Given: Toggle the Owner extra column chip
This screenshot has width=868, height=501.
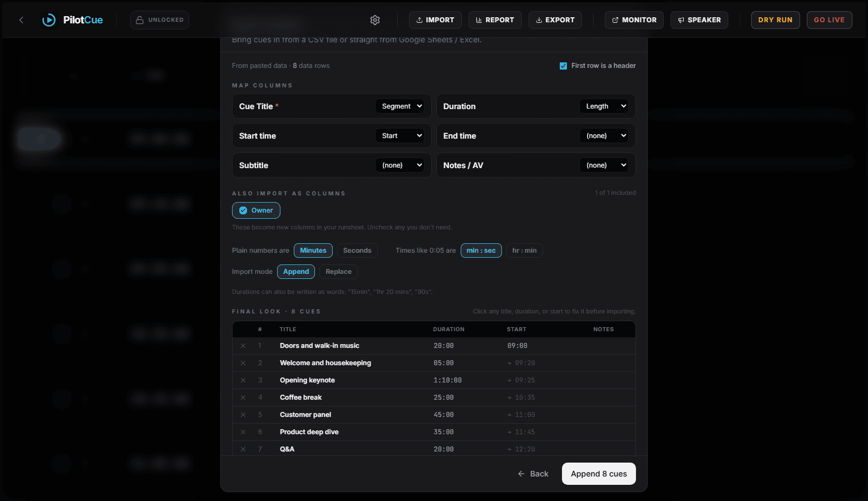Looking at the screenshot, I should pos(256,210).
